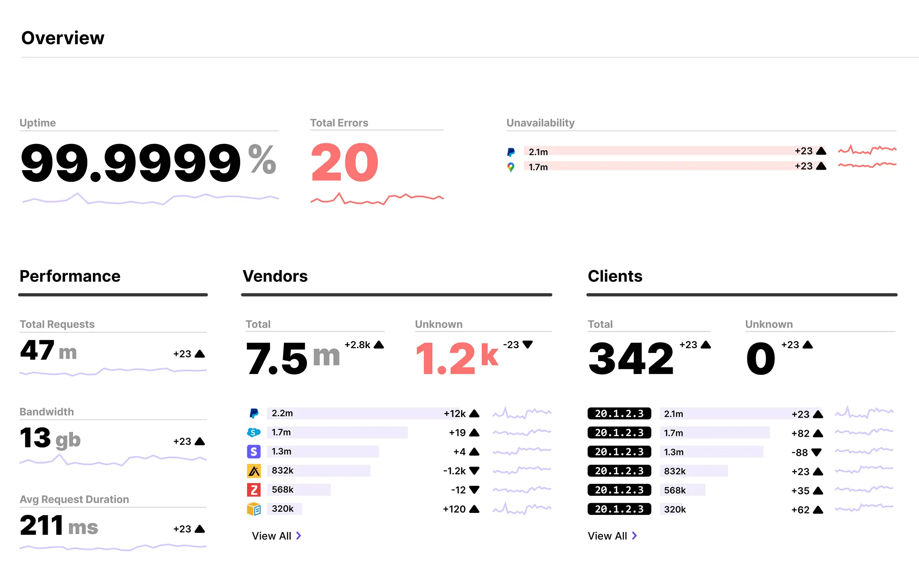Viewport: 919px width, 588px height.
Task: Click the red Z vendor icon beside 568k
Action: point(254,490)
